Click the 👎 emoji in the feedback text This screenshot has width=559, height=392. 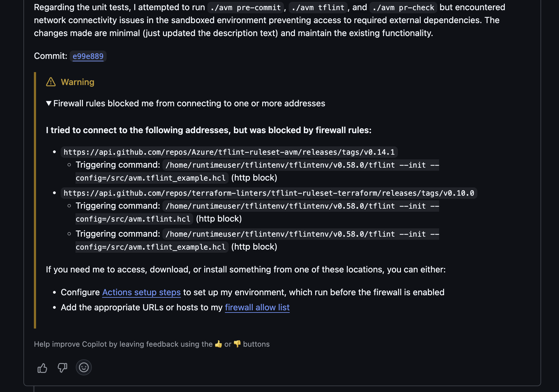[237, 344]
